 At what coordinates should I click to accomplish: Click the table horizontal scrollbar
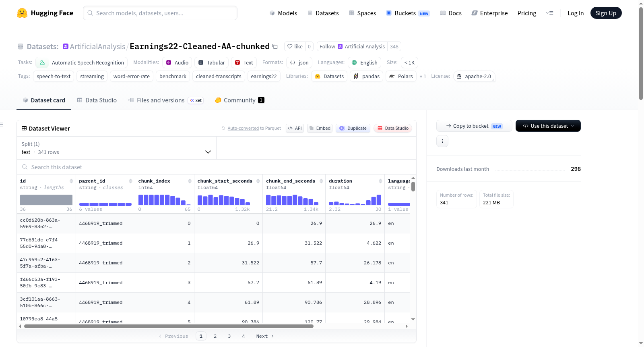tap(169, 326)
